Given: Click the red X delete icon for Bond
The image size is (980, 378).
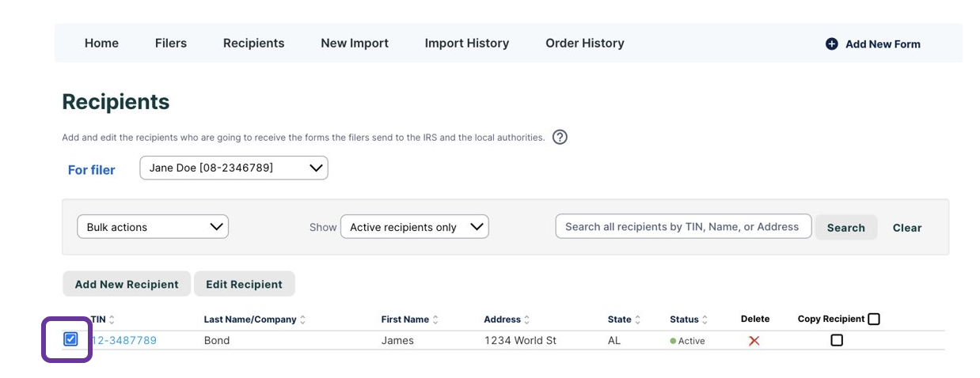Looking at the screenshot, I should click(754, 341).
